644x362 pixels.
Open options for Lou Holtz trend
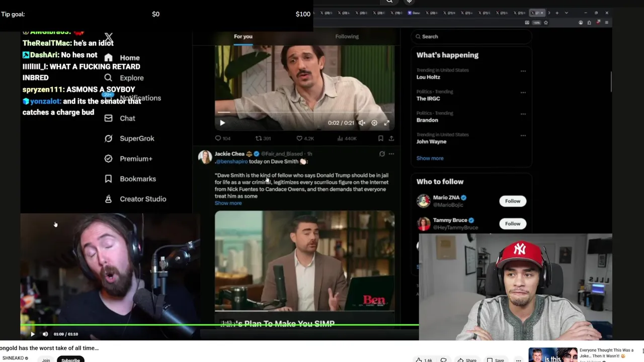(523, 71)
